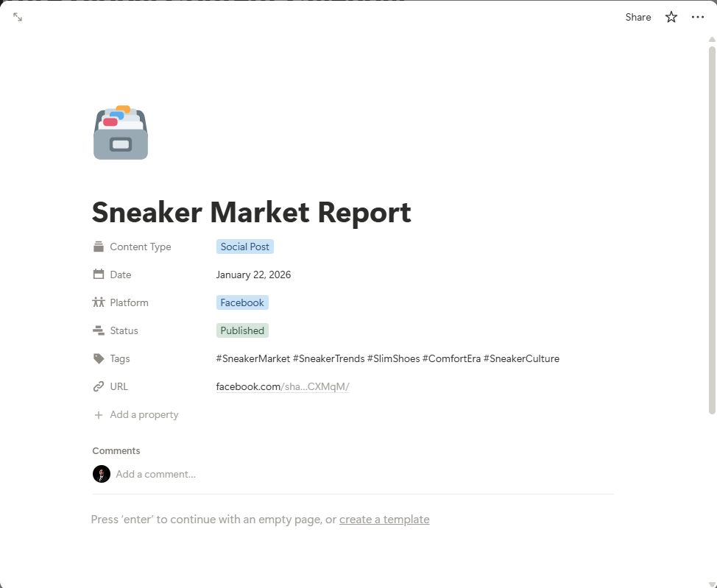
Task: Star this page as a favorite
Action: 671,17
